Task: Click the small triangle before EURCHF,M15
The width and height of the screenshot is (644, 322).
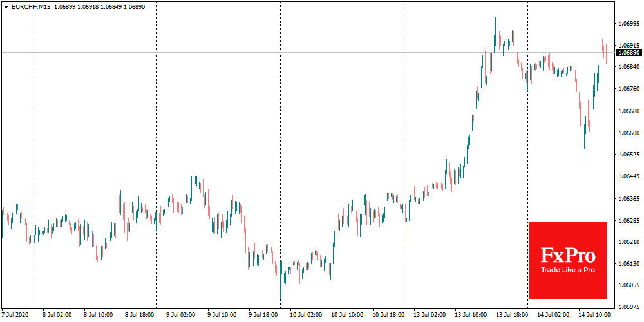Action: [x=6, y=6]
